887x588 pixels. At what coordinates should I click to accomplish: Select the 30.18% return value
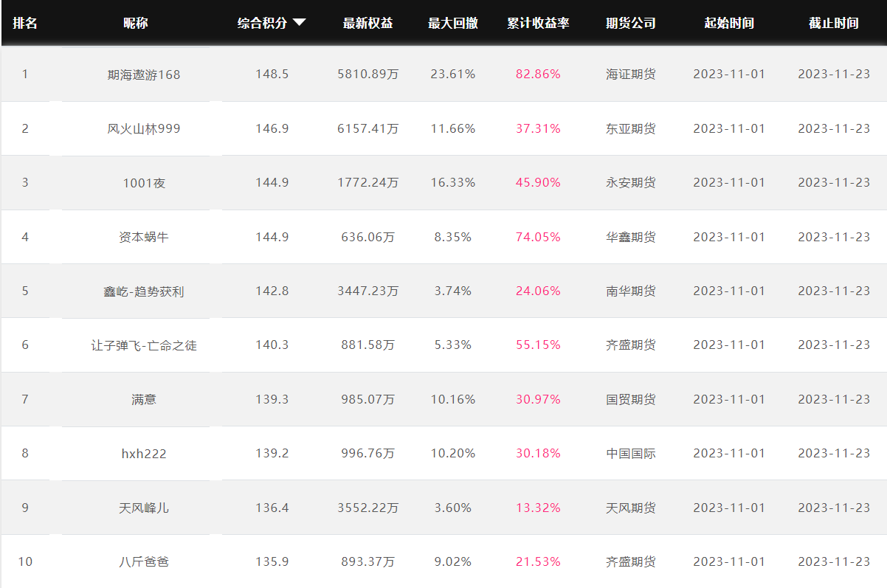538,453
